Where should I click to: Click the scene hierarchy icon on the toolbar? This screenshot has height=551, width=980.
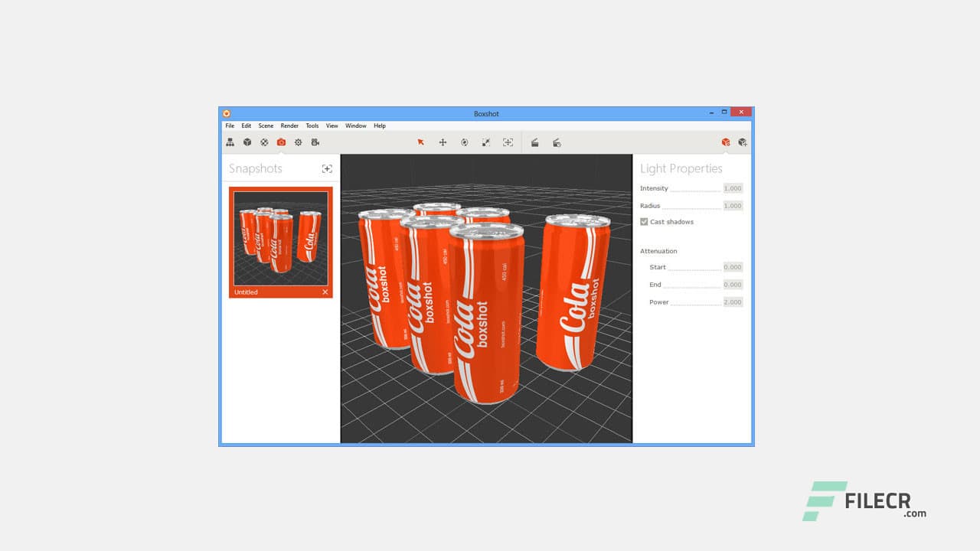[x=230, y=142]
